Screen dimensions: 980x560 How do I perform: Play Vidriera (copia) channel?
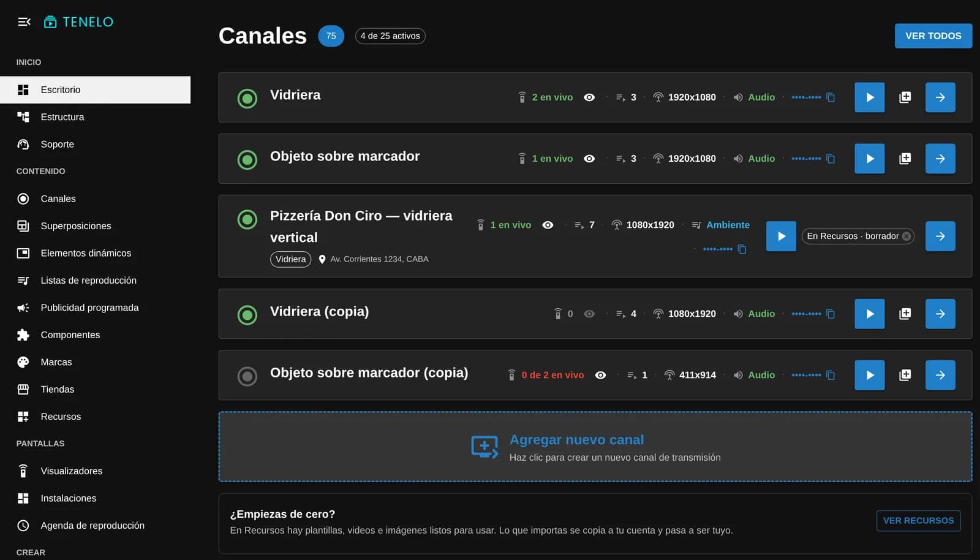pyautogui.click(x=870, y=314)
